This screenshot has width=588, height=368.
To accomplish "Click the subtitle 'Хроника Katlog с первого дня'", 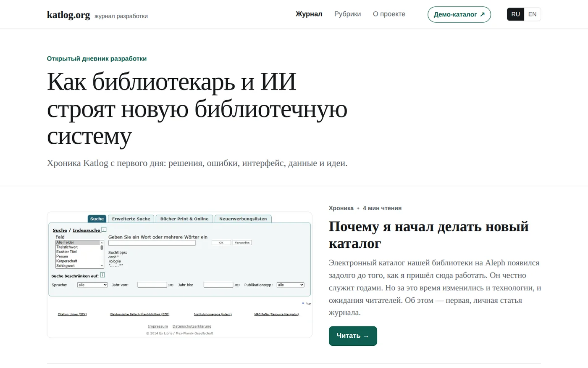I will (197, 163).
